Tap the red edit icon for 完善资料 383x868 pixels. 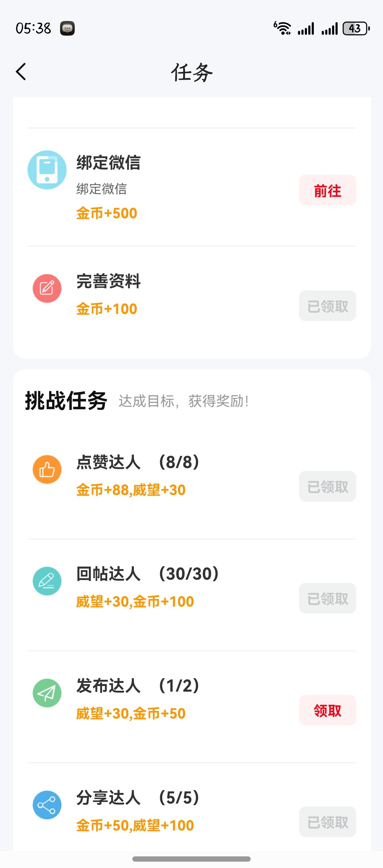[x=47, y=288]
